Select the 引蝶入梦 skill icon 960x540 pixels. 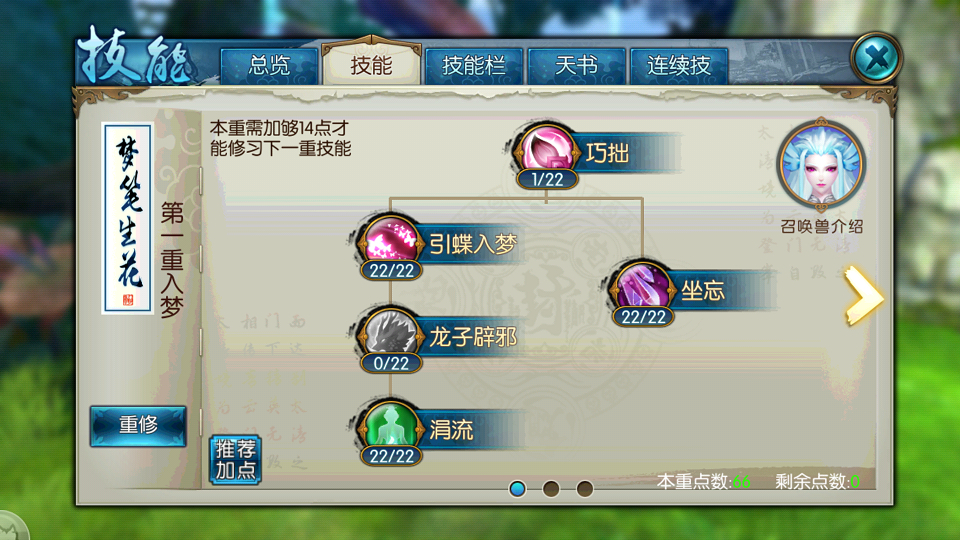tap(391, 241)
